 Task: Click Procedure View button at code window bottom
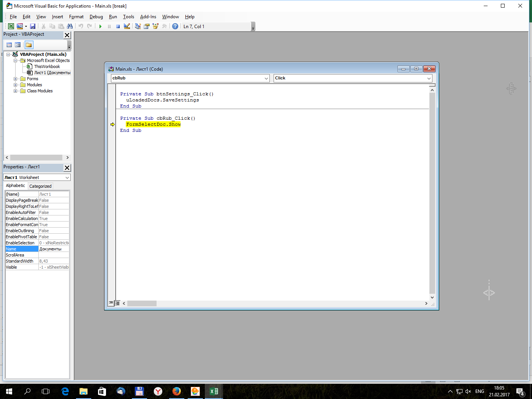[111, 303]
